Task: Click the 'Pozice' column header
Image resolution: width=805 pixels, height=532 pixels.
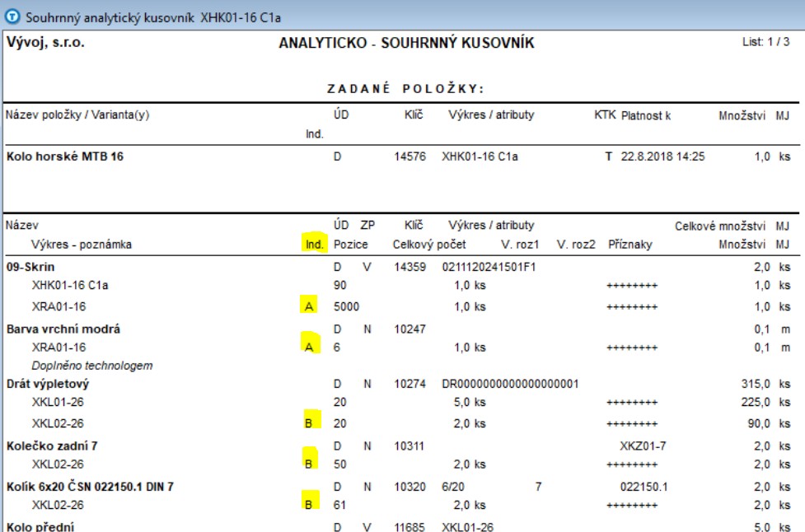Action: (x=351, y=245)
